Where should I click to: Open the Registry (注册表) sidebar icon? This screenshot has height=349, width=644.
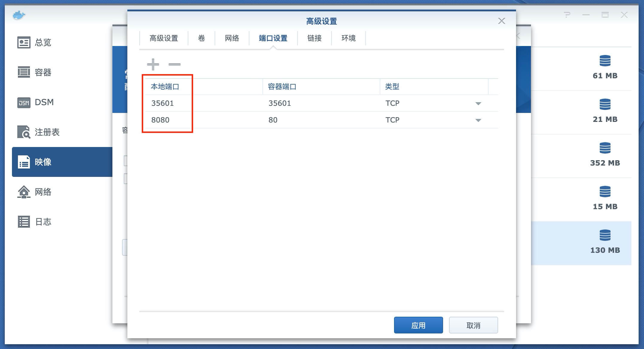coord(24,132)
